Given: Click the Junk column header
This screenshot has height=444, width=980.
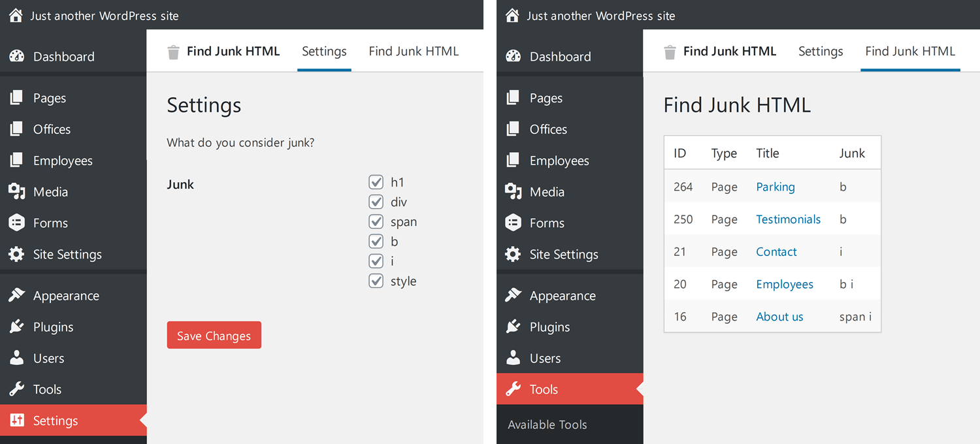Looking at the screenshot, I should pyautogui.click(x=852, y=153).
